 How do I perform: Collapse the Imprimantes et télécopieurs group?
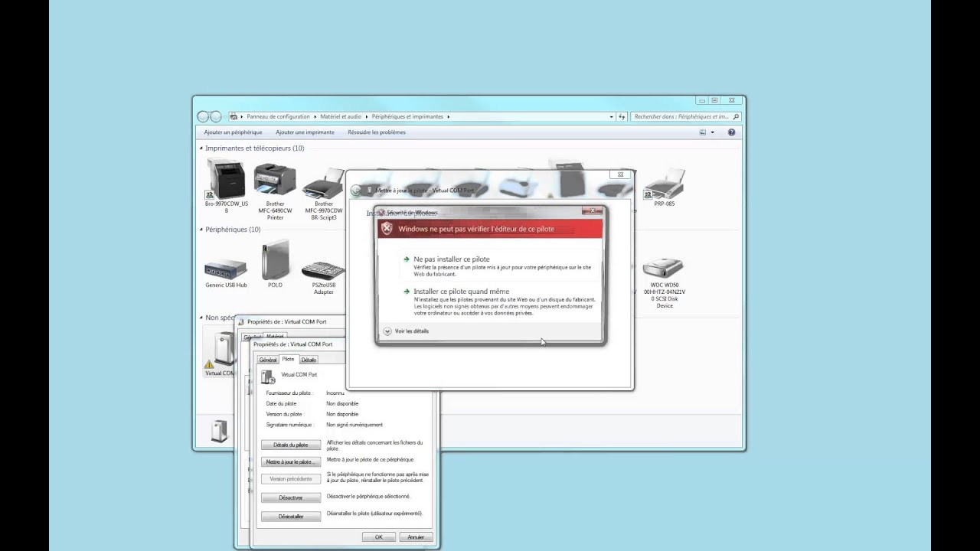[201, 148]
